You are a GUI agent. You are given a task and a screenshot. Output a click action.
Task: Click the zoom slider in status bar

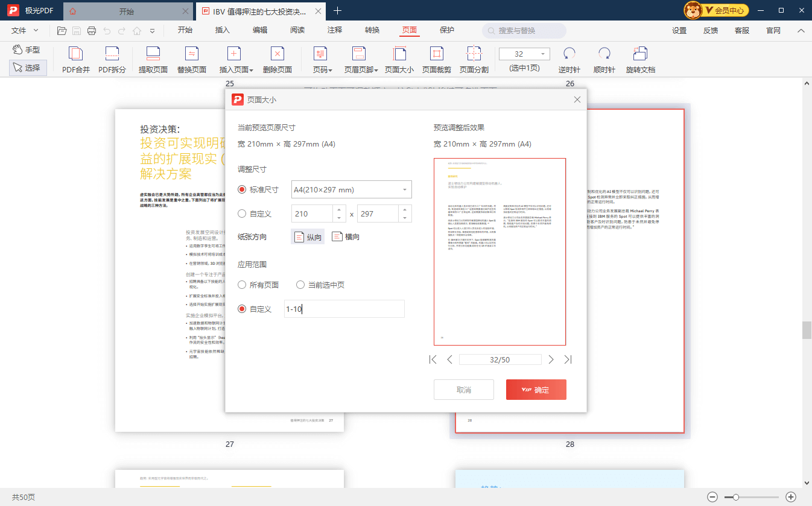[x=751, y=497]
